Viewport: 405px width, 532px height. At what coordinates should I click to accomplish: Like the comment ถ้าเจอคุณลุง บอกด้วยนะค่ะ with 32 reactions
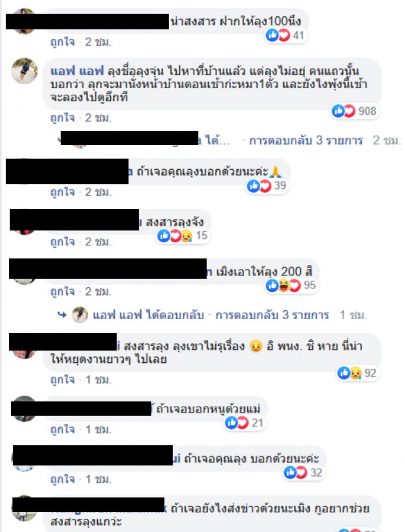[x=62, y=479]
